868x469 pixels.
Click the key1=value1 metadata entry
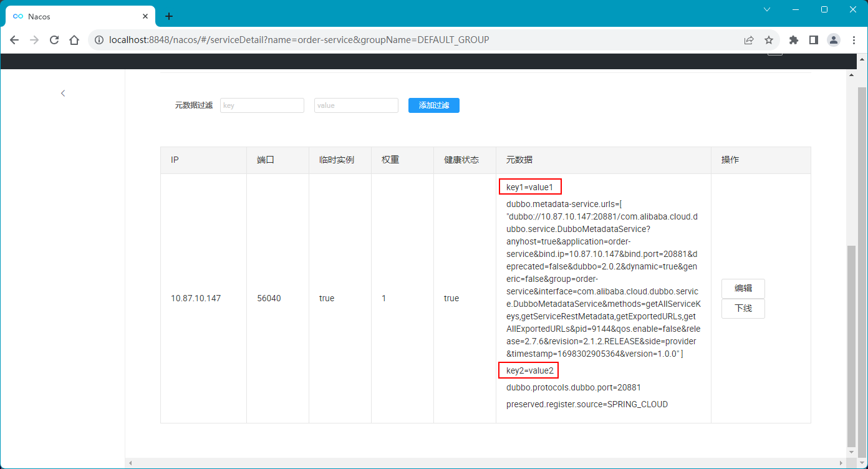(530, 187)
